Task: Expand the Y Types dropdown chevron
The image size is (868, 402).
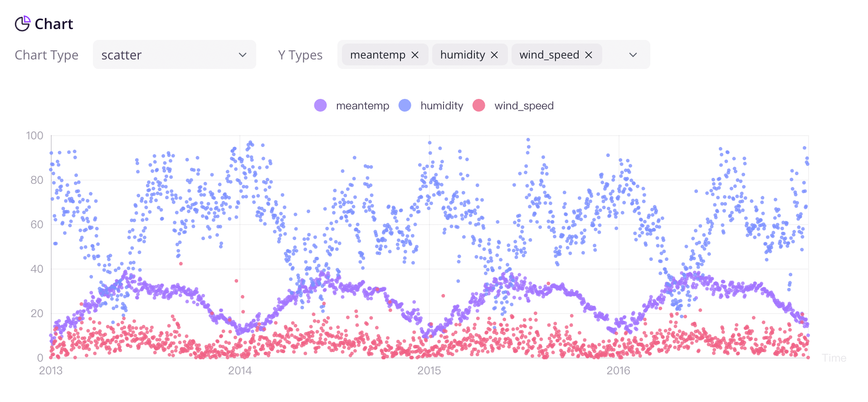Action: pos(633,55)
